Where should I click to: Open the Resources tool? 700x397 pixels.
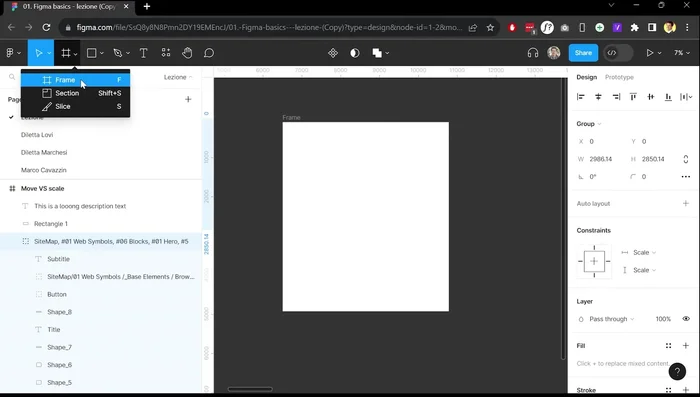166,53
